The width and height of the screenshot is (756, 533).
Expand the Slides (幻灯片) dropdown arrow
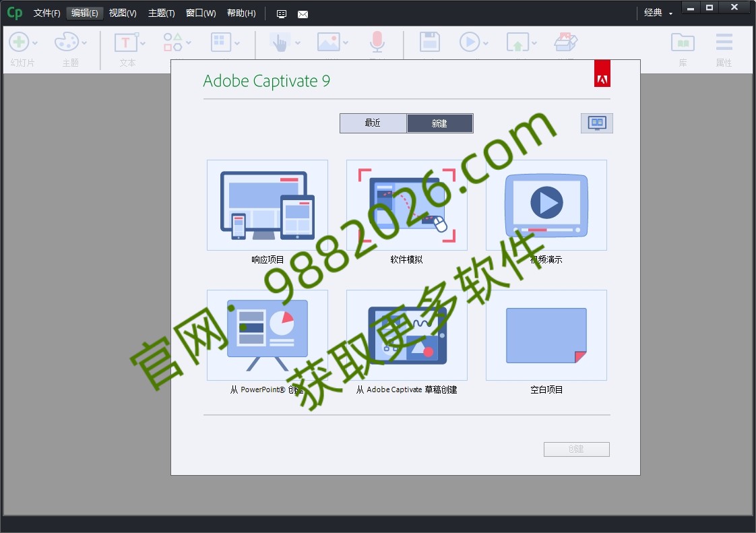point(35,43)
